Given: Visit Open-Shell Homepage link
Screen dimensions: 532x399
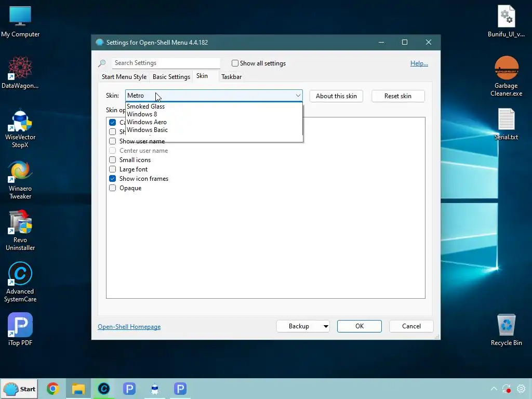Looking at the screenshot, I should (x=129, y=327).
